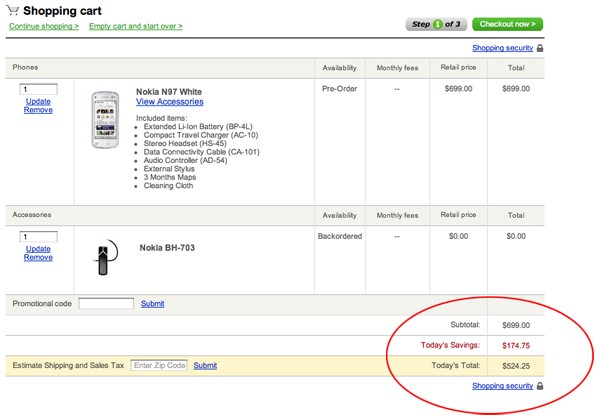Screen dimensions: 600x420
Task: Remove Nokia N97 White from cart
Action: [38, 110]
